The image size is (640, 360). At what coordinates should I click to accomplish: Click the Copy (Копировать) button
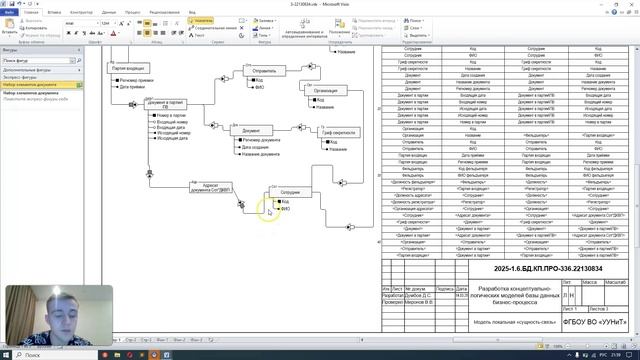33,28
